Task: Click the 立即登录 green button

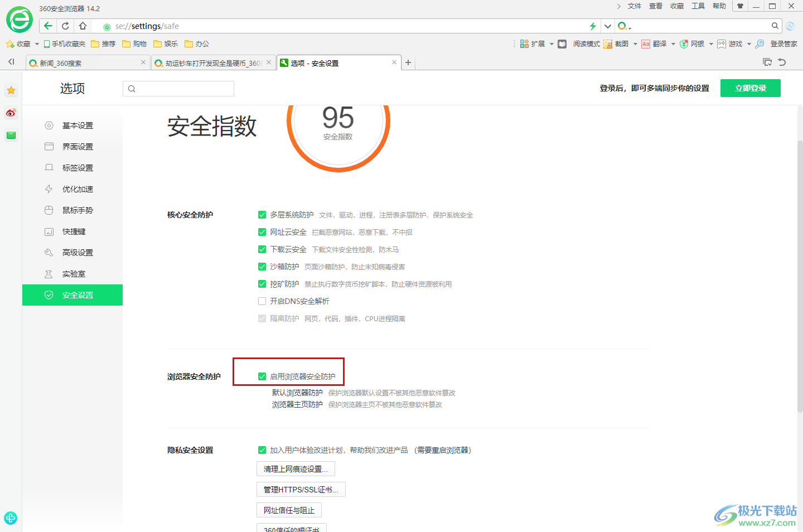Action: tap(751, 88)
